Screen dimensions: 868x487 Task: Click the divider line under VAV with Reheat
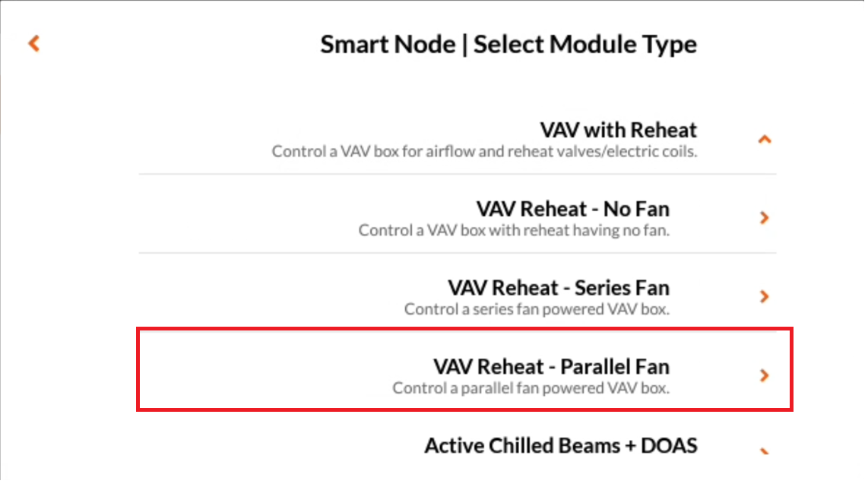(458, 174)
